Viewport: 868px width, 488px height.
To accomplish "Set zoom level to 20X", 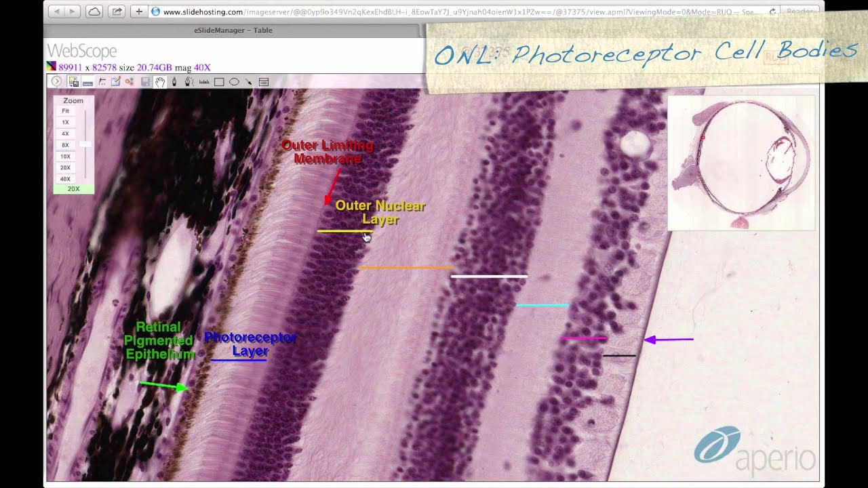I will click(66, 167).
